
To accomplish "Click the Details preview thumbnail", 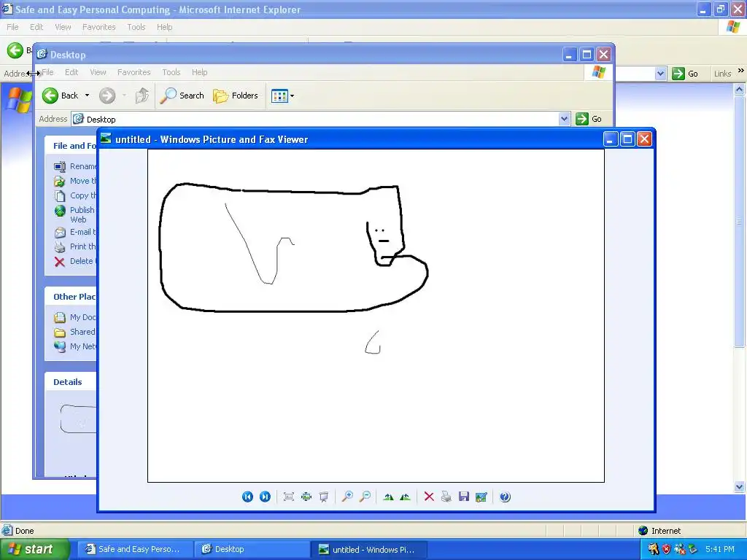I will tap(78, 419).
